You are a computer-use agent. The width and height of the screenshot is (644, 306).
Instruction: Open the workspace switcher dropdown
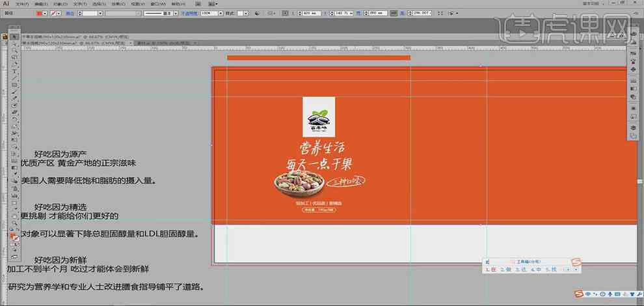595,4
